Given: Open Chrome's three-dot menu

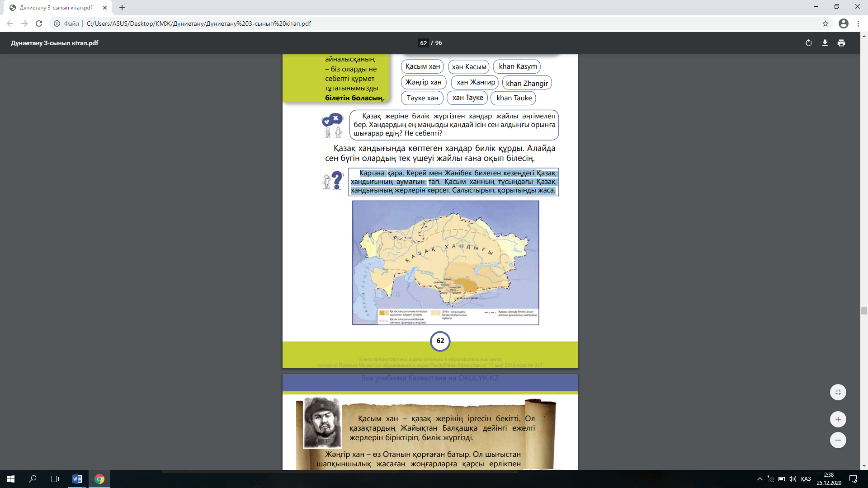Looking at the screenshot, I should [858, 23].
